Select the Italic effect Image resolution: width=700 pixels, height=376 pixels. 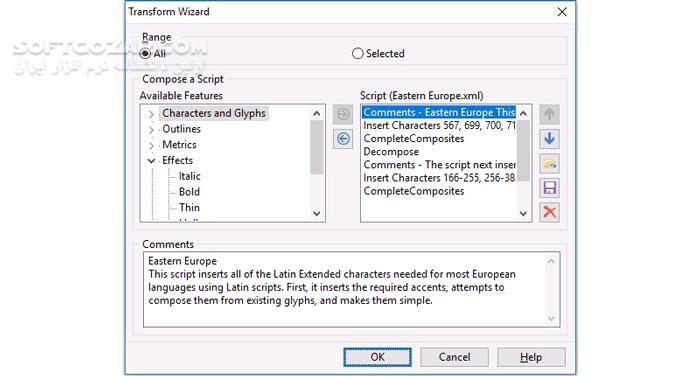tap(189, 176)
